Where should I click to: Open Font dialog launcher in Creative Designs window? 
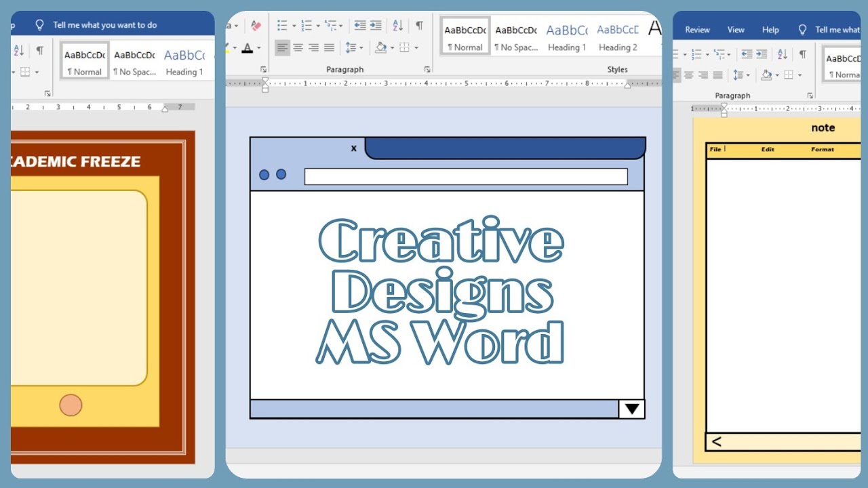263,69
